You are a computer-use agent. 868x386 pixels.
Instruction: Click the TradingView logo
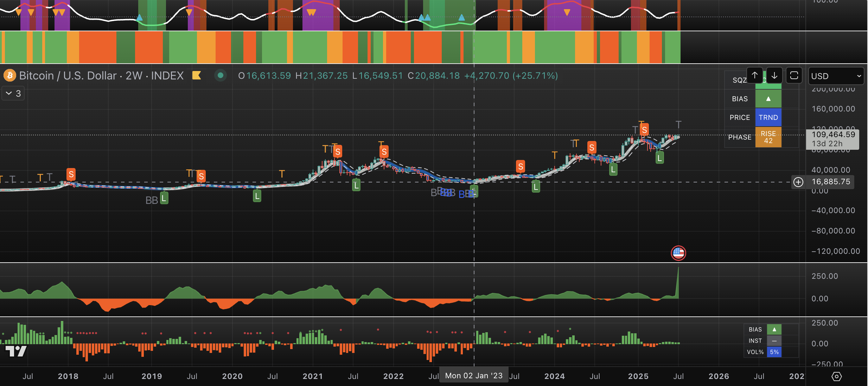pyautogui.click(x=16, y=350)
